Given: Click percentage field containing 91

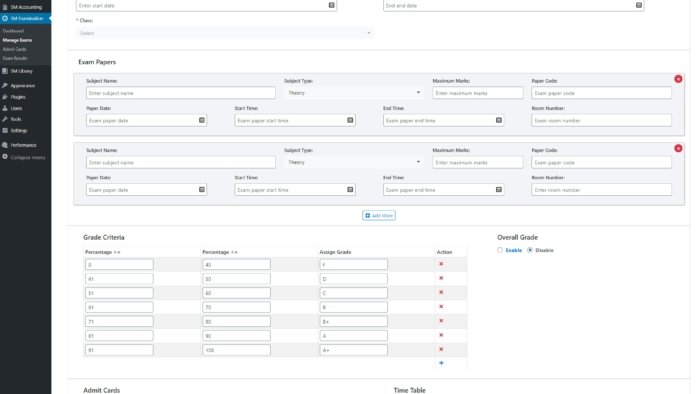Looking at the screenshot, I should [119, 350].
